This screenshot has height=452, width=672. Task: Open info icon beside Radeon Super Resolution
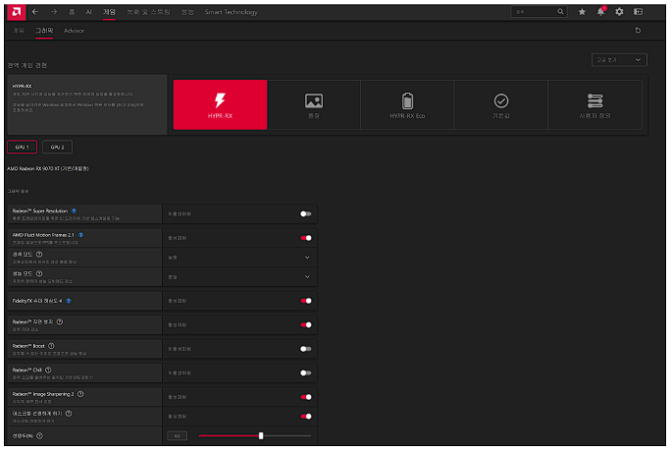tap(74, 211)
